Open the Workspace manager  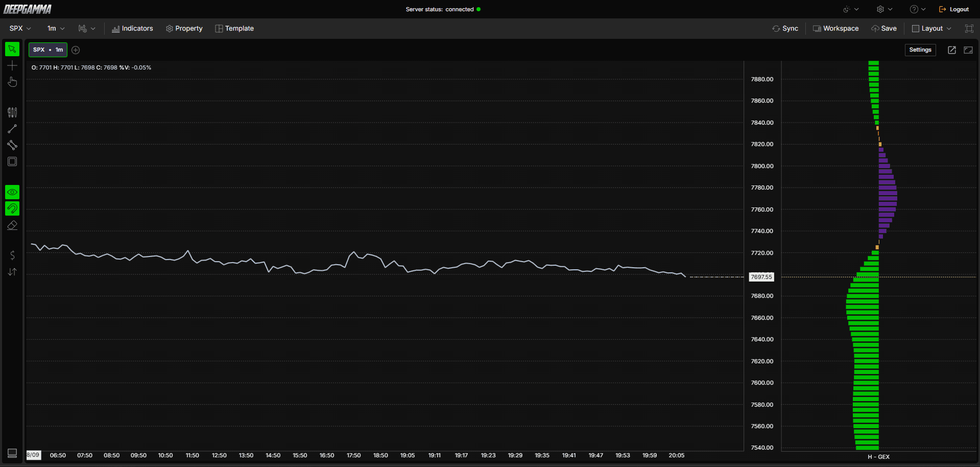tap(835, 29)
